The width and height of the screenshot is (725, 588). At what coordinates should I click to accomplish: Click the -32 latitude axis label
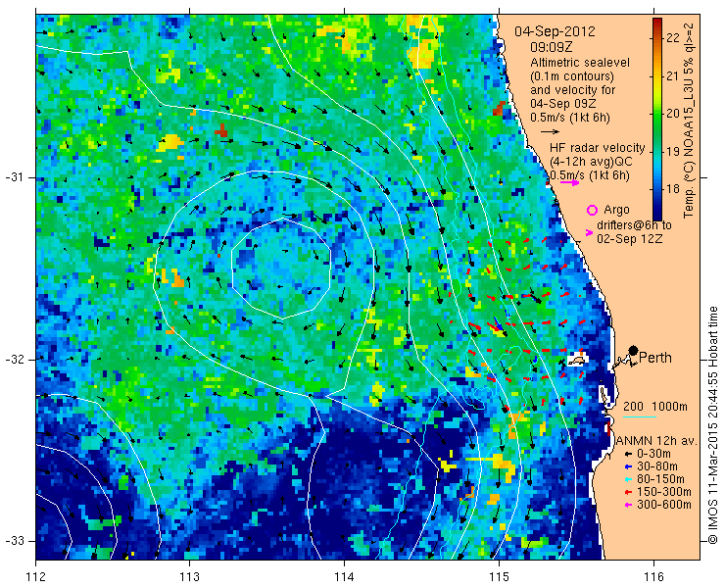tap(14, 360)
